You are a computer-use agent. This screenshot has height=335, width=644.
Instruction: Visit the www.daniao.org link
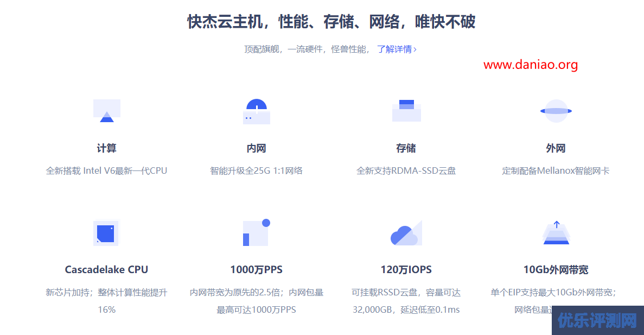(x=531, y=65)
